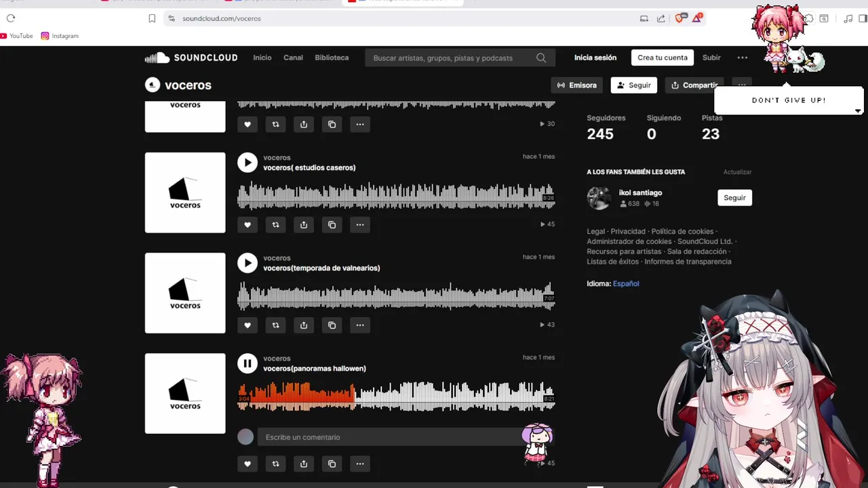The height and width of the screenshot is (488, 868).
Task: Copy link of track with 30 plays
Action: pos(332,124)
